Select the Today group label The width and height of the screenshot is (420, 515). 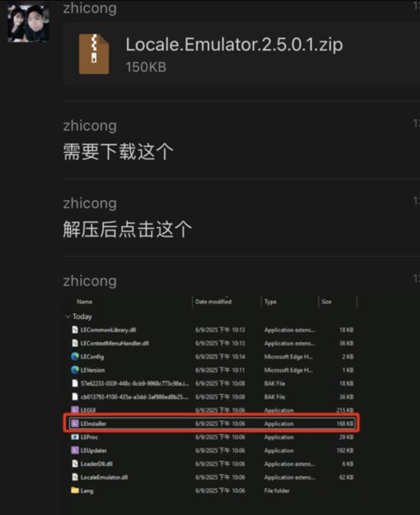[x=82, y=317]
